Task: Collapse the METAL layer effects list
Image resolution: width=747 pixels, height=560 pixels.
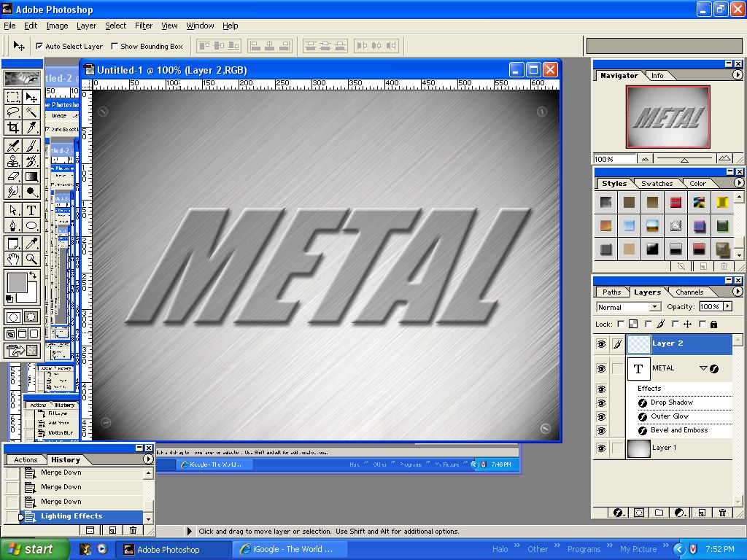Action: 703,368
